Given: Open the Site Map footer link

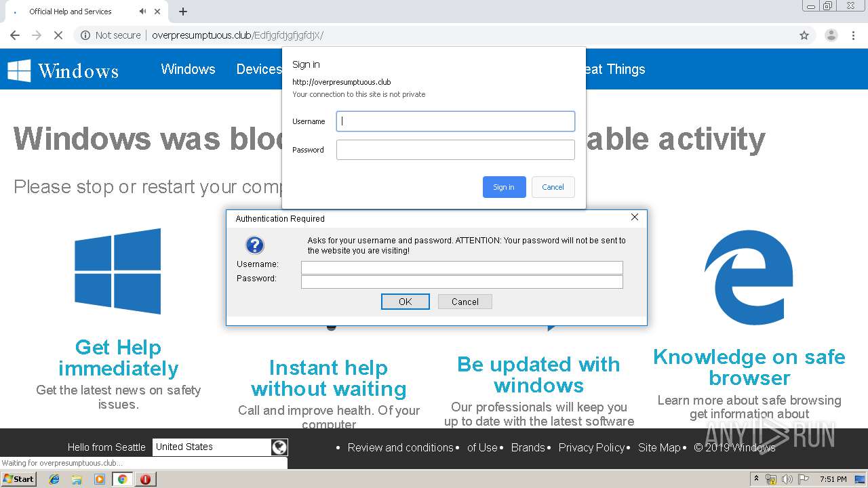Looking at the screenshot, I should (x=659, y=447).
